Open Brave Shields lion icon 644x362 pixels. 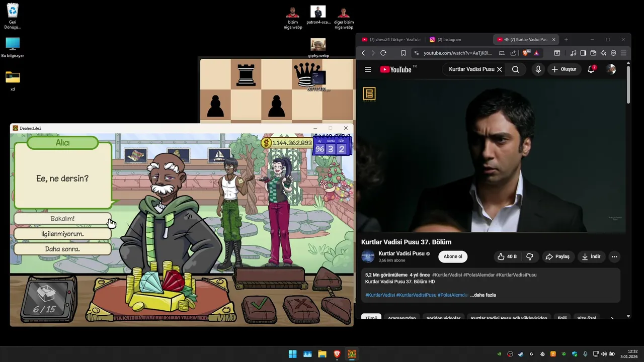pyautogui.click(x=526, y=53)
